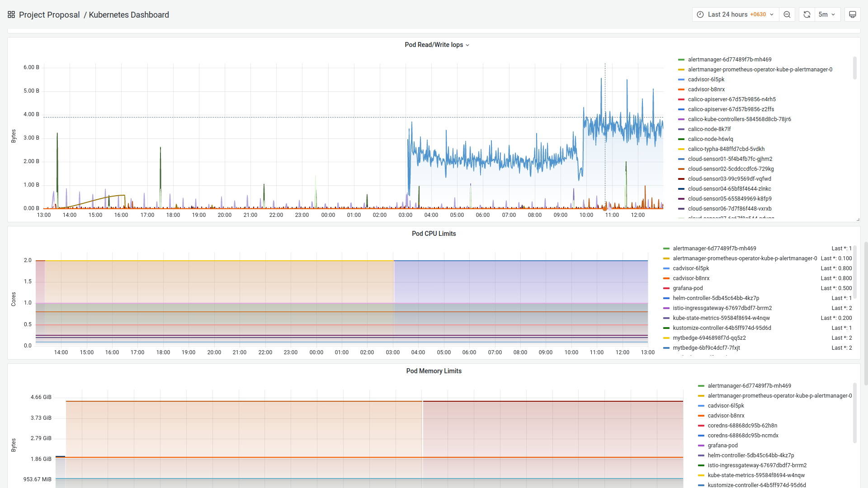
Task: Open the 5m refresh interval dropdown
Action: coord(826,14)
